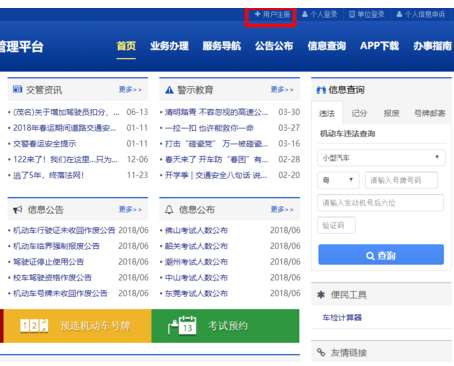
Task: Open 车检计算器 tool link
Action: click(x=342, y=317)
